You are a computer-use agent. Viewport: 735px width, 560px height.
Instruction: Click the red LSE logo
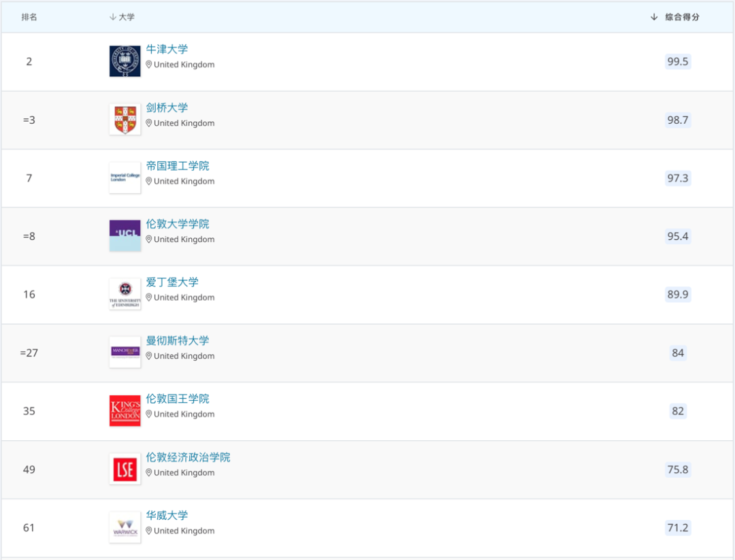tap(125, 470)
